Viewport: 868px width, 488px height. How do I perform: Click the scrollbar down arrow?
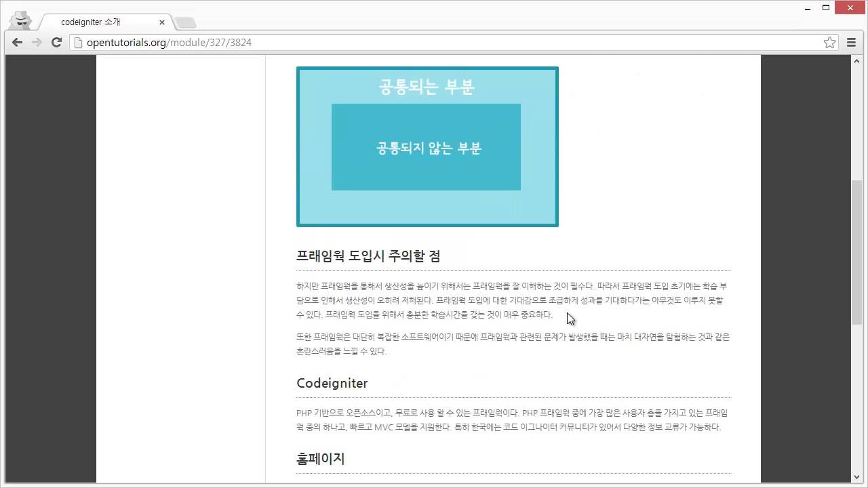click(856, 477)
